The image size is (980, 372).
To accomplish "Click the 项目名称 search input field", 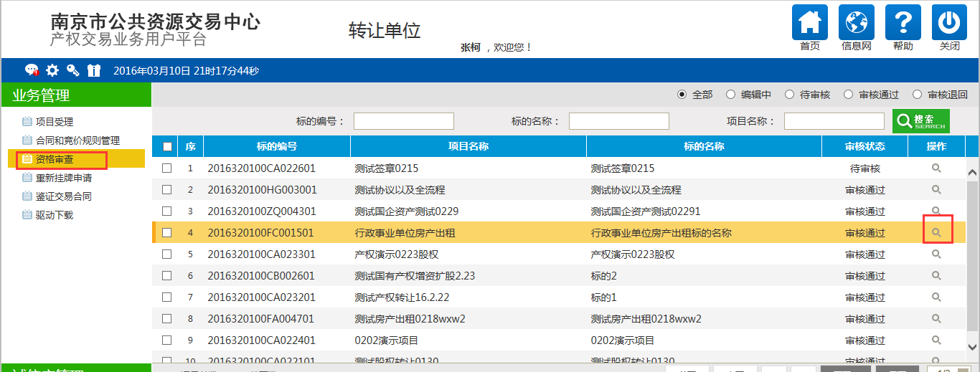I will [834, 121].
